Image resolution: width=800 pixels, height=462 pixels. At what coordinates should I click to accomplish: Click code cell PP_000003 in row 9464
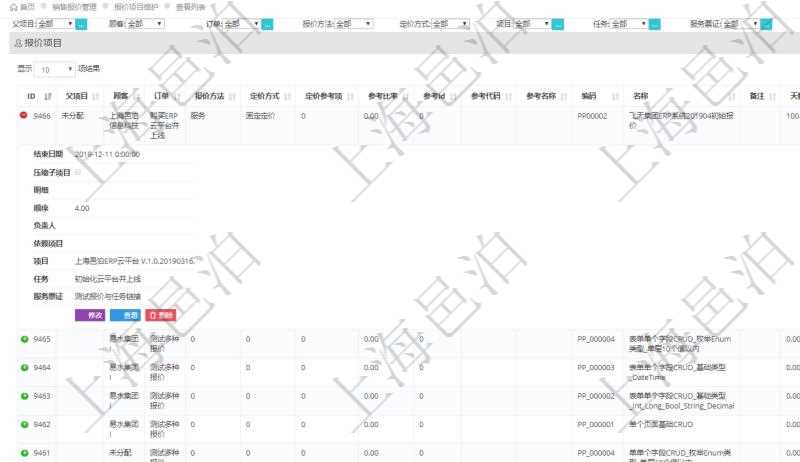point(596,367)
